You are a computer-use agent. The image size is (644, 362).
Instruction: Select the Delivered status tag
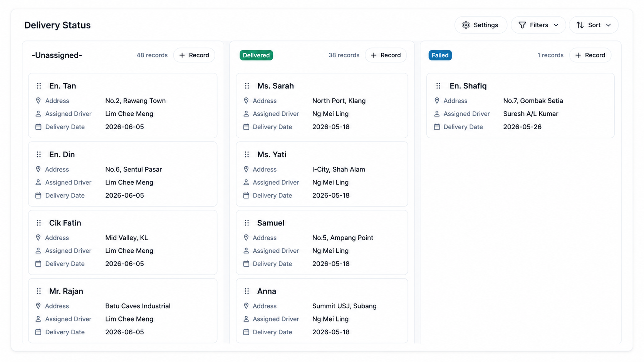pyautogui.click(x=256, y=55)
